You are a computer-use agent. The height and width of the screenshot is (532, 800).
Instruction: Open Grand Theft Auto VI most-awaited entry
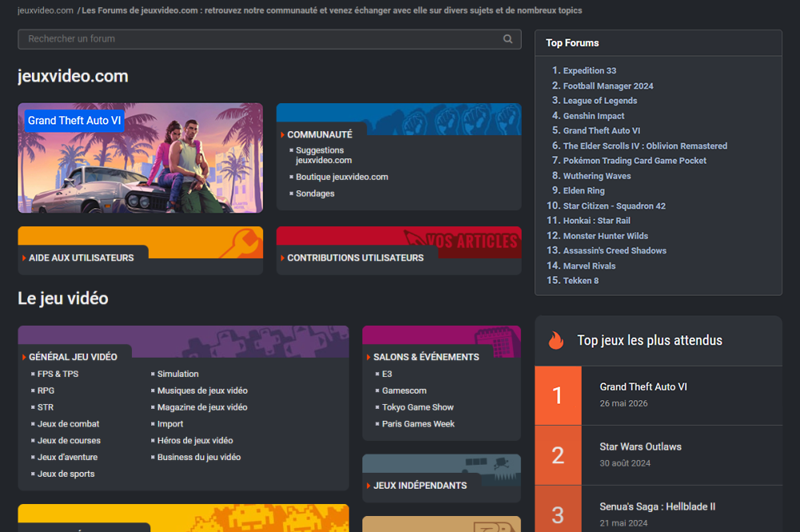643,387
